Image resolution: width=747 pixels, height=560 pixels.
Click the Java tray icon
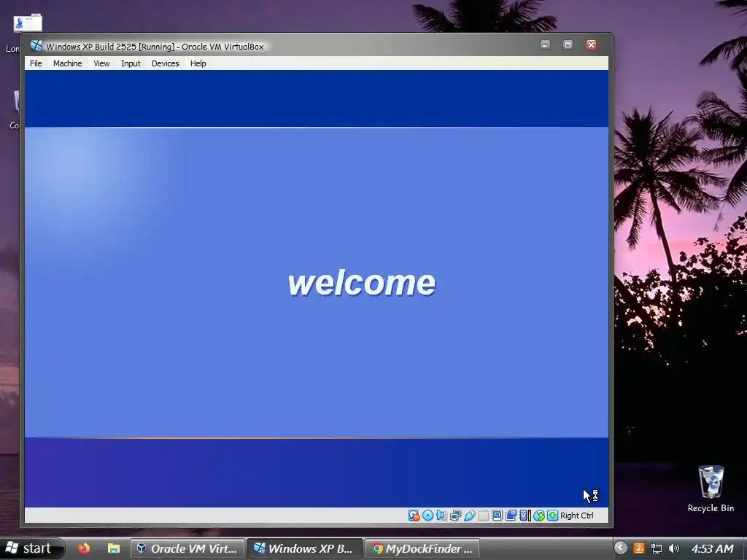pos(639,548)
